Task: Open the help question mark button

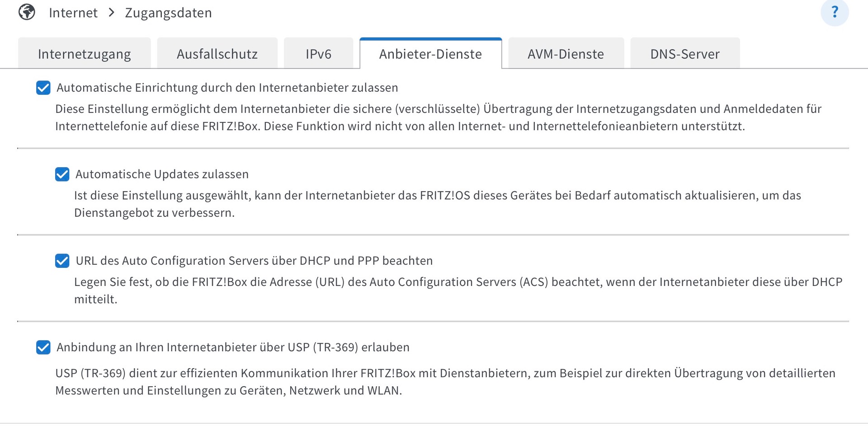Action: click(x=835, y=12)
